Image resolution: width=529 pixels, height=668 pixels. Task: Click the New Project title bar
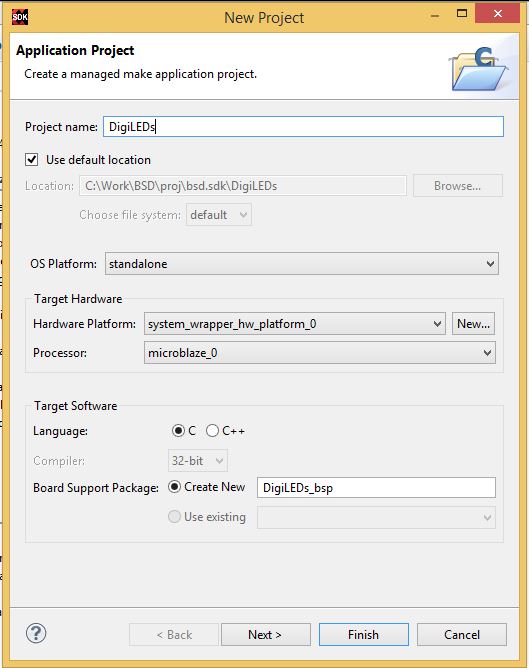[x=264, y=17]
